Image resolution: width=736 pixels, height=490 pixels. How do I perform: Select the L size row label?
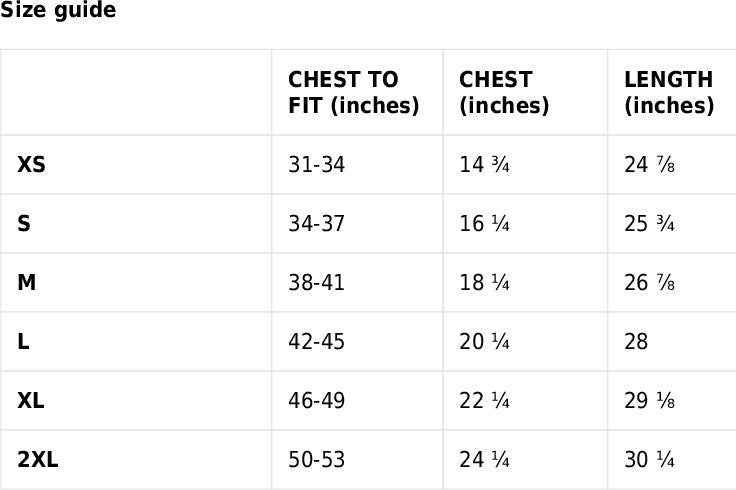pyautogui.click(x=23, y=342)
